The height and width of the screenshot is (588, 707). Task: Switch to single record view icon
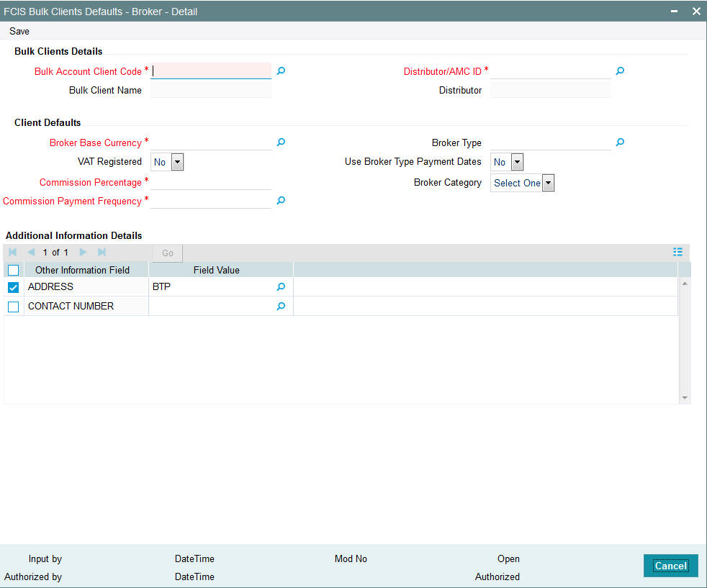click(677, 253)
